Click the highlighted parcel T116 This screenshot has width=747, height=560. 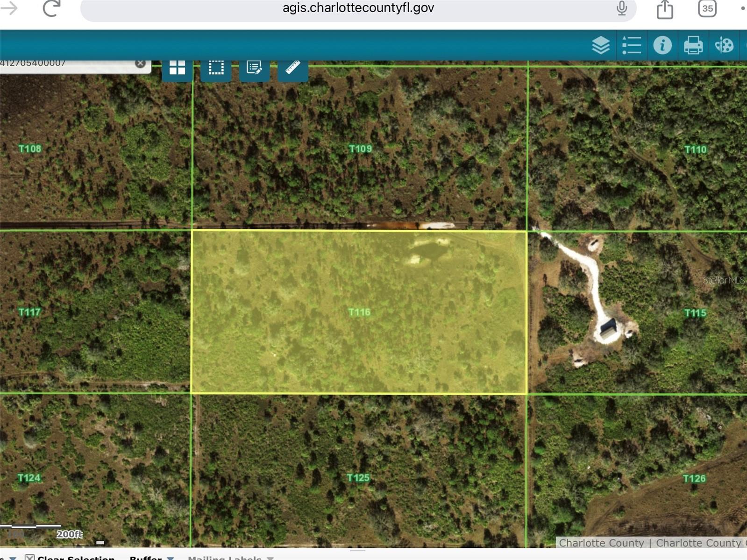point(359,312)
